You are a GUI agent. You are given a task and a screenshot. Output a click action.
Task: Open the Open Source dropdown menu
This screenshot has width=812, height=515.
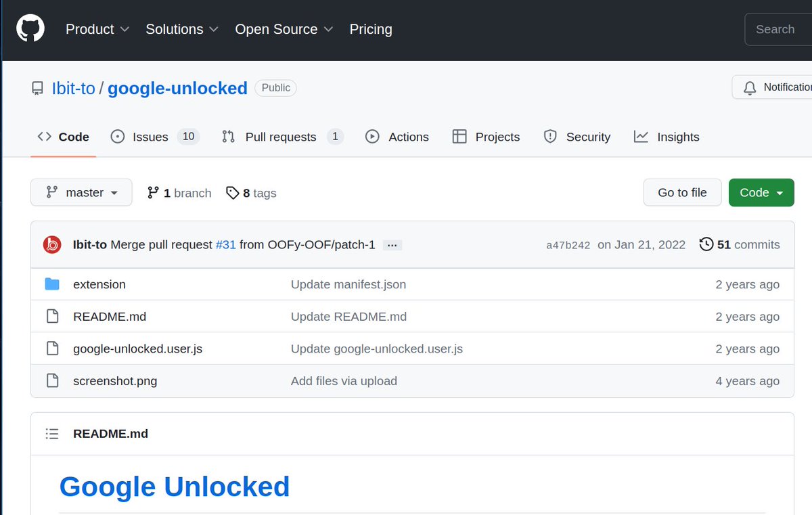284,29
